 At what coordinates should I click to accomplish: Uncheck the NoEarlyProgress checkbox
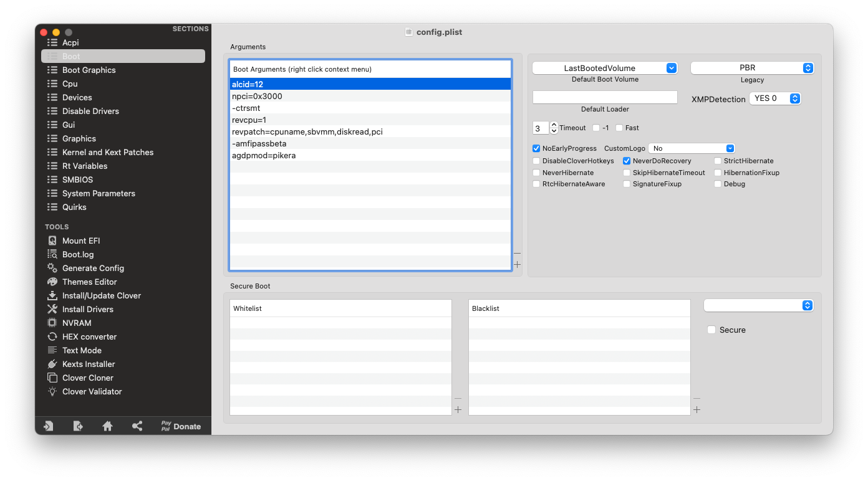536,148
